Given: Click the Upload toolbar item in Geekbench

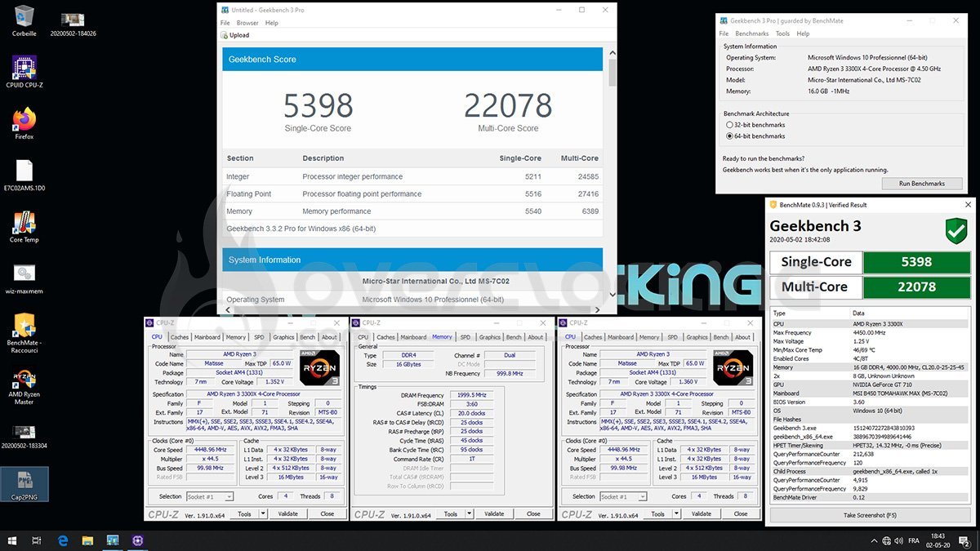Looking at the screenshot, I should [x=235, y=35].
